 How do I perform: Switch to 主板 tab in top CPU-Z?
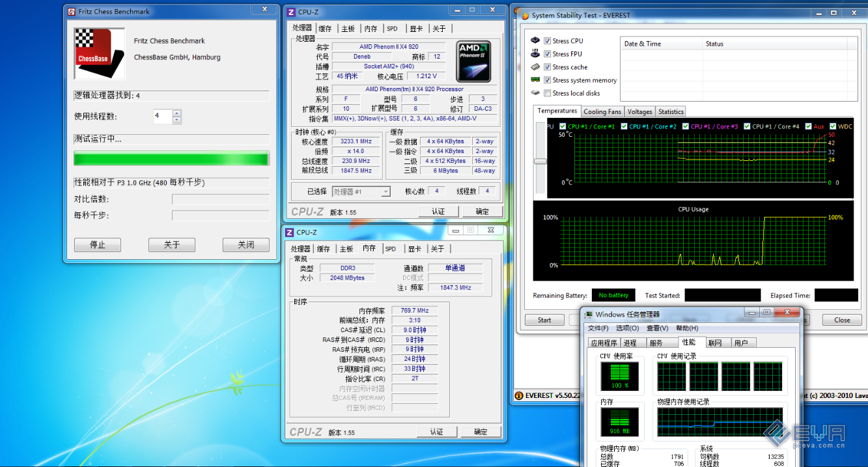tap(348, 29)
